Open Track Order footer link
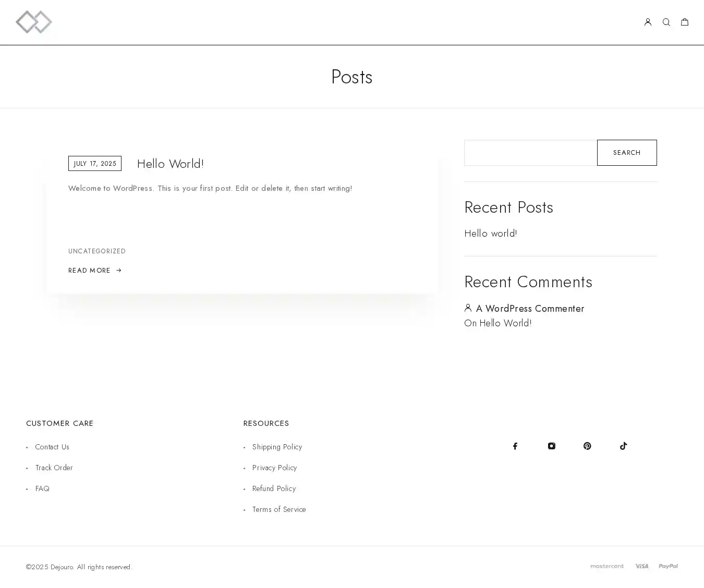Image resolution: width=704 pixels, height=588 pixels. (x=54, y=468)
